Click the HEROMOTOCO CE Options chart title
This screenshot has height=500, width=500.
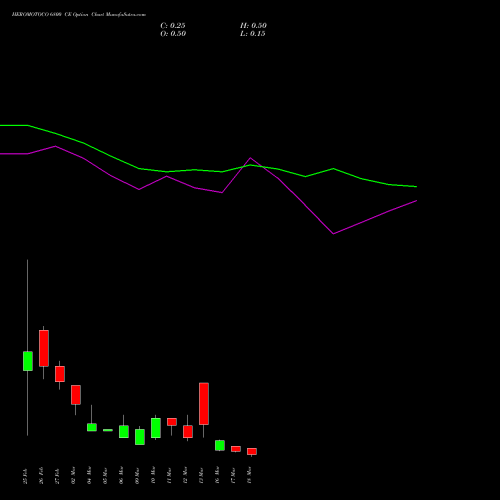pyautogui.click(x=79, y=15)
